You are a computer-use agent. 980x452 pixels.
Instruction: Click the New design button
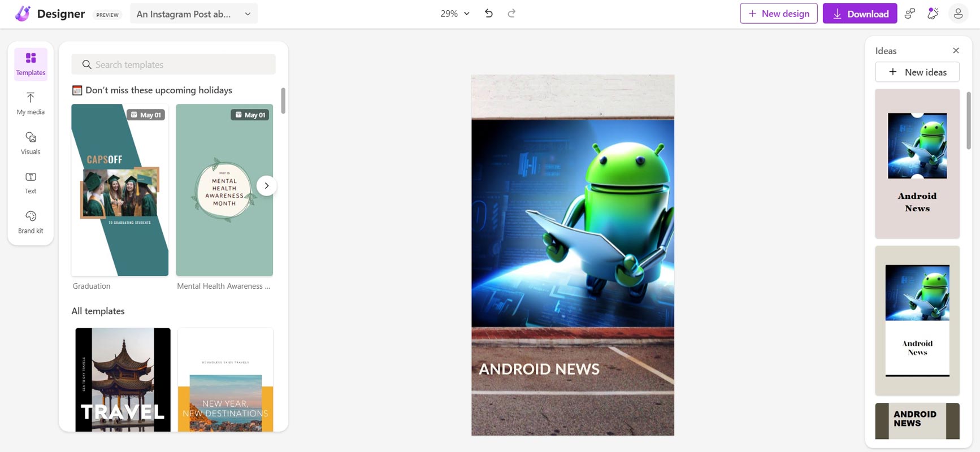[778, 14]
